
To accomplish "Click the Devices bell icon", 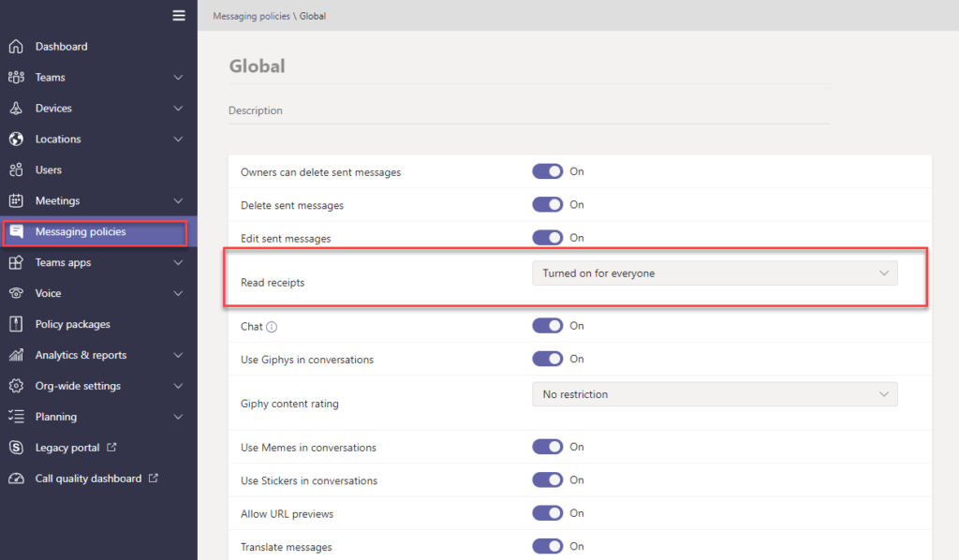I will pos(16,109).
